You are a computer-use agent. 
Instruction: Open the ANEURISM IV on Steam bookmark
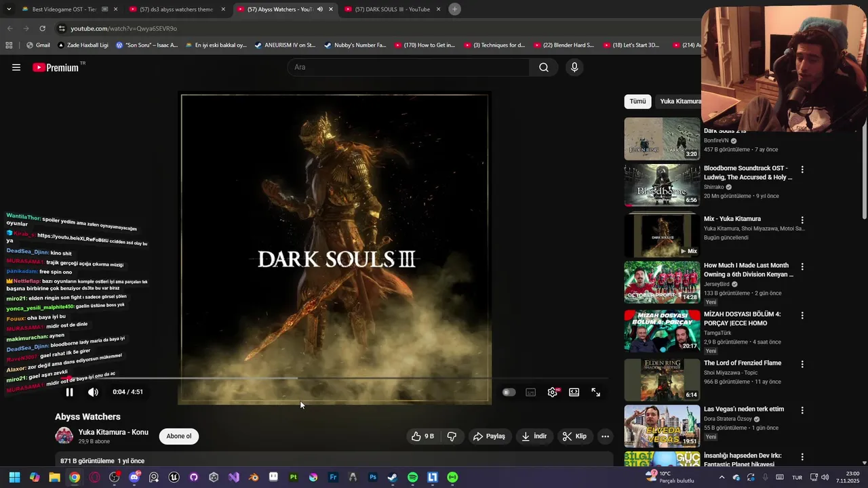click(285, 45)
